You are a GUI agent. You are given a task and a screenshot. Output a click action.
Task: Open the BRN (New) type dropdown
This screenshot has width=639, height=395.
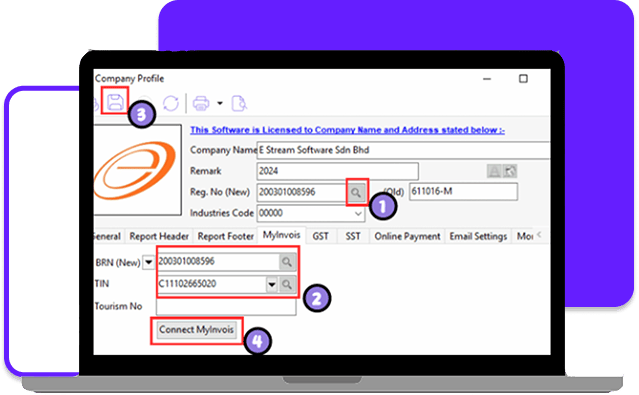[148, 262]
